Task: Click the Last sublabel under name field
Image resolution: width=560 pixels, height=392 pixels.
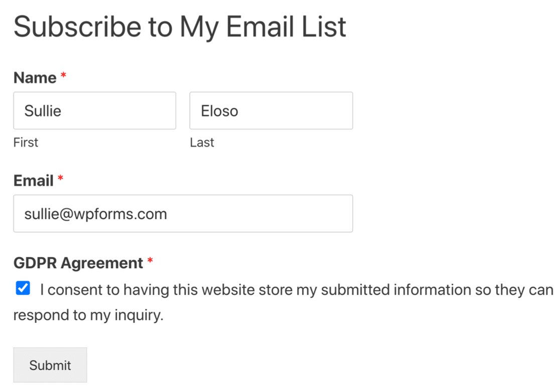Action: [x=202, y=142]
